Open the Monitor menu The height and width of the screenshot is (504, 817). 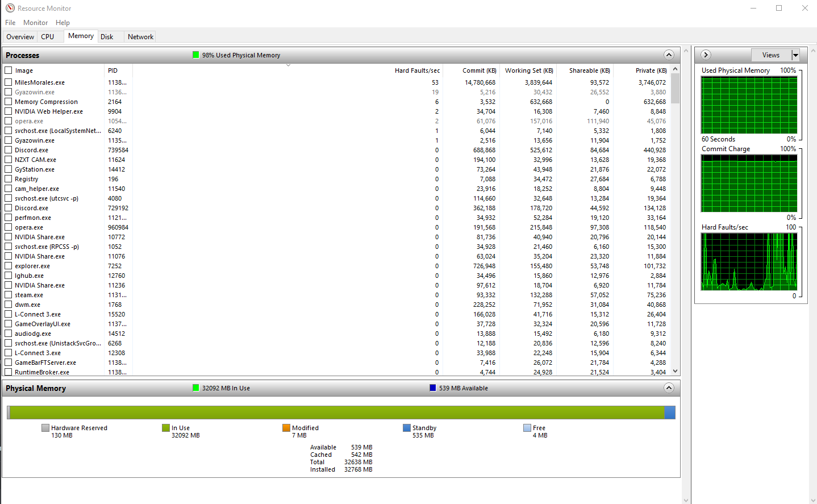(35, 22)
